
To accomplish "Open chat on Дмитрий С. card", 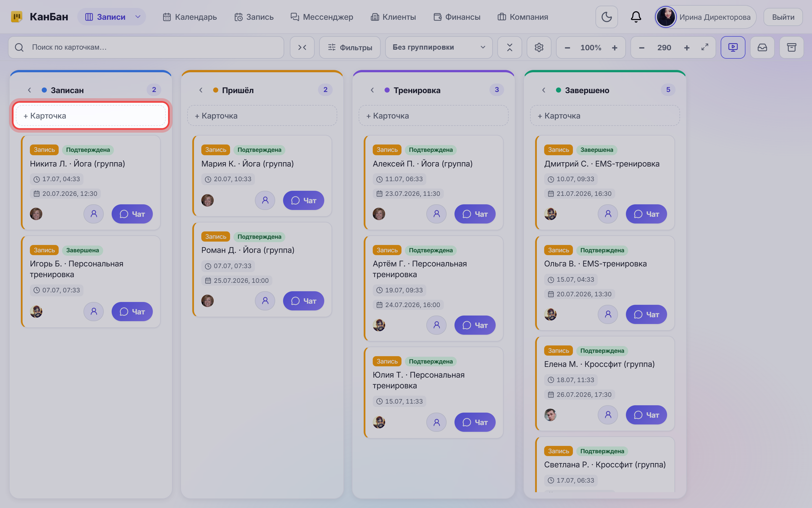I will click(x=646, y=214).
